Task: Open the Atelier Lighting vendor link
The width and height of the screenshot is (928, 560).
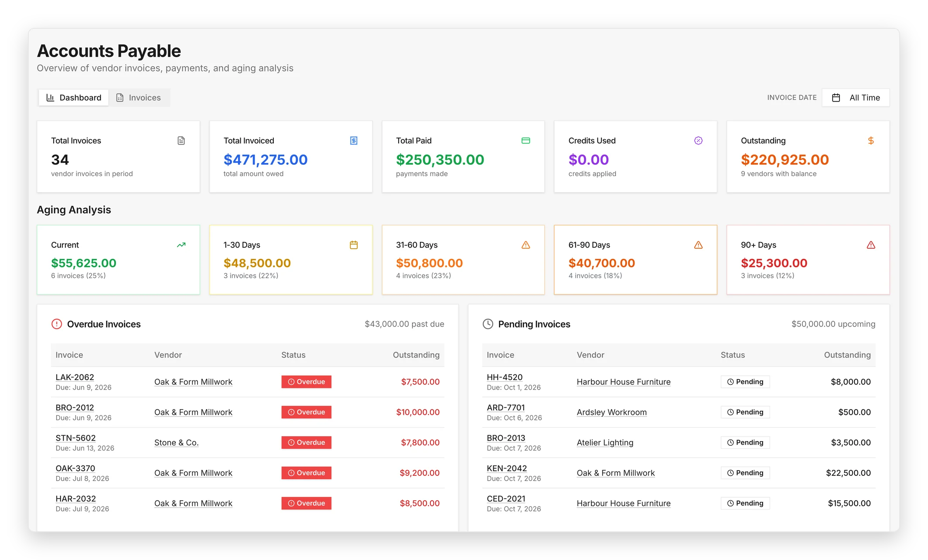Action: 605,442
